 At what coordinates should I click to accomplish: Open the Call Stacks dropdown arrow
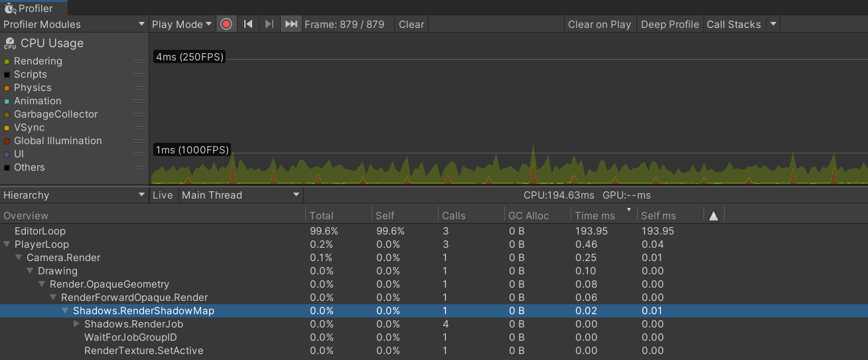[772, 24]
